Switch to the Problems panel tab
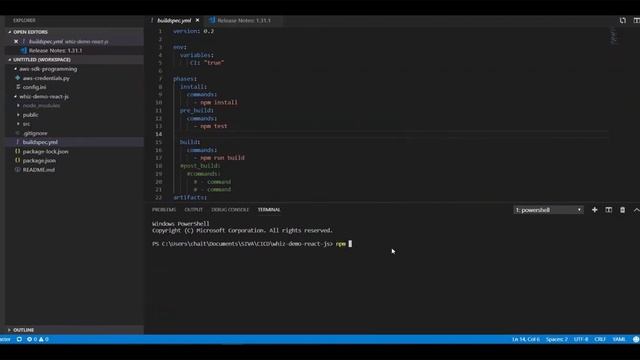640x360 pixels. point(164,210)
